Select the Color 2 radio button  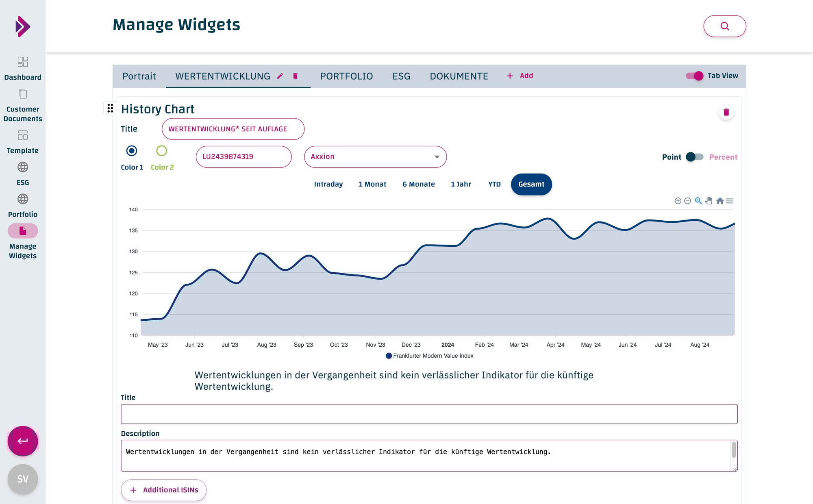click(162, 150)
